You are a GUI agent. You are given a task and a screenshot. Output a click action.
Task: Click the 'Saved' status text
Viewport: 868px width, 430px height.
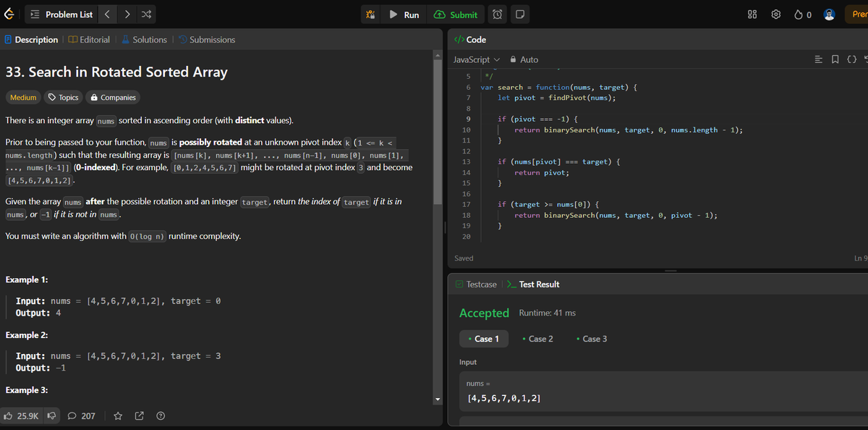[464, 258]
